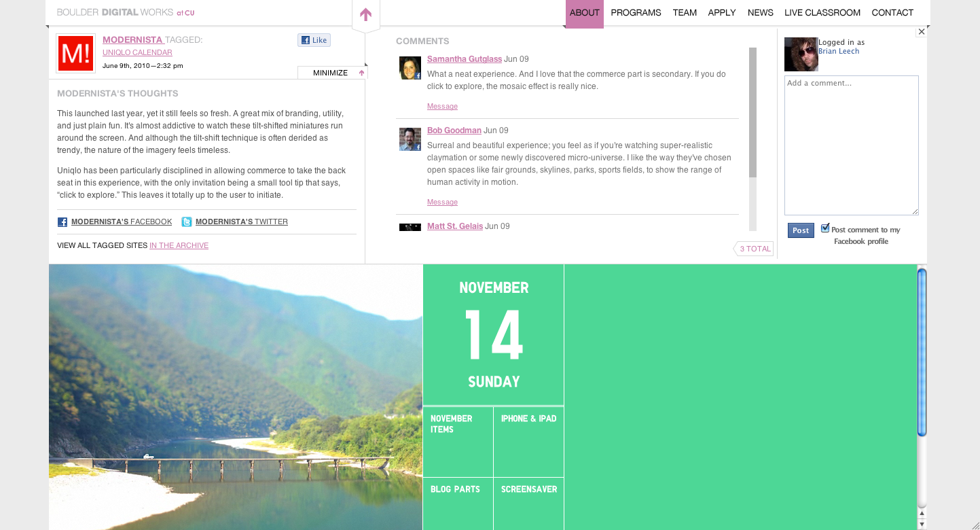This screenshot has width=980, height=530.
Task: Collapse panel with MINIMIZE button
Action: 333,73
